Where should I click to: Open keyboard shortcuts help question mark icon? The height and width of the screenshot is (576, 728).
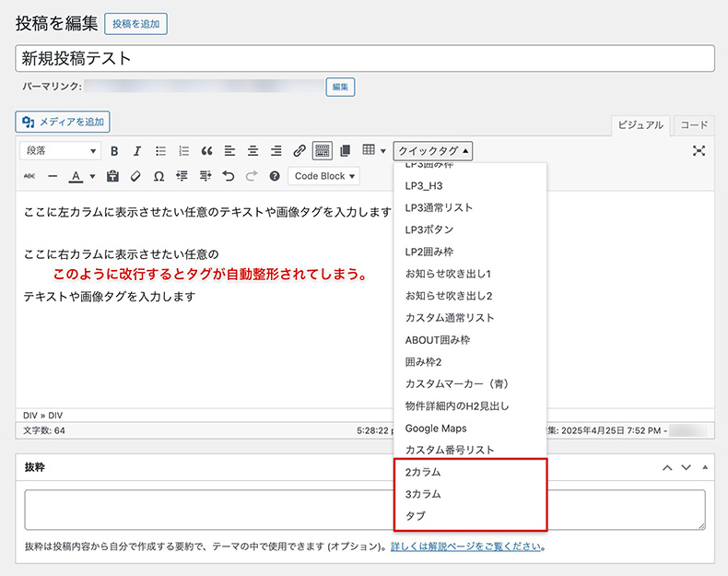(274, 176)
